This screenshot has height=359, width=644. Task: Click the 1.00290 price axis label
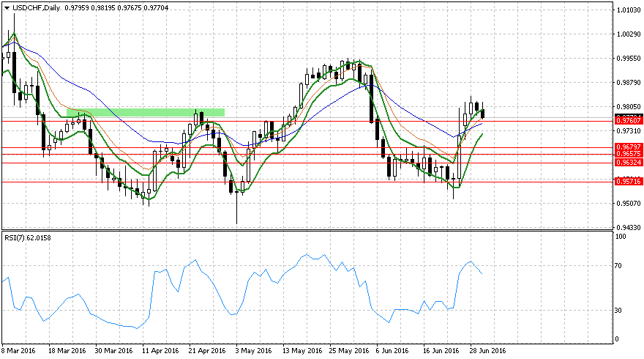629,34
